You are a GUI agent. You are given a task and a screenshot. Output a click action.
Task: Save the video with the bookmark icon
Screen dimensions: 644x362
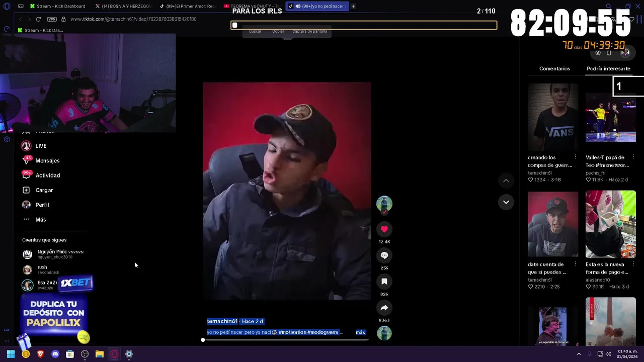pyautogui.click(x=384, y=282)
